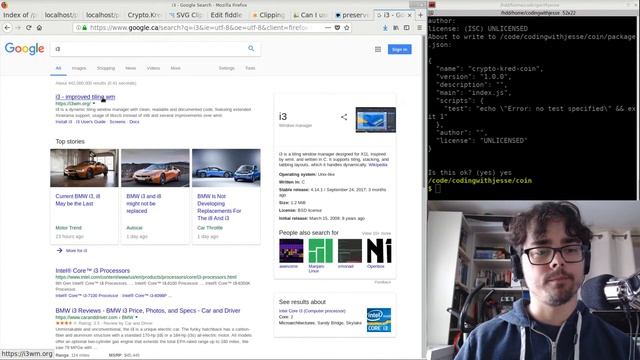640x360 pixels.
Task: Open Google search Tools
Action: [250, 68]
